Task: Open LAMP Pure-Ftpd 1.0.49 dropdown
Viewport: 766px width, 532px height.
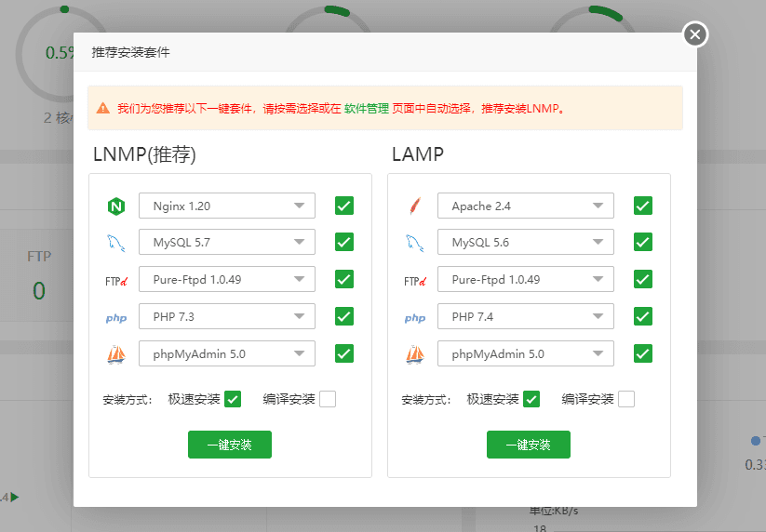Action: pyautogui.click(x=526, y=279)
